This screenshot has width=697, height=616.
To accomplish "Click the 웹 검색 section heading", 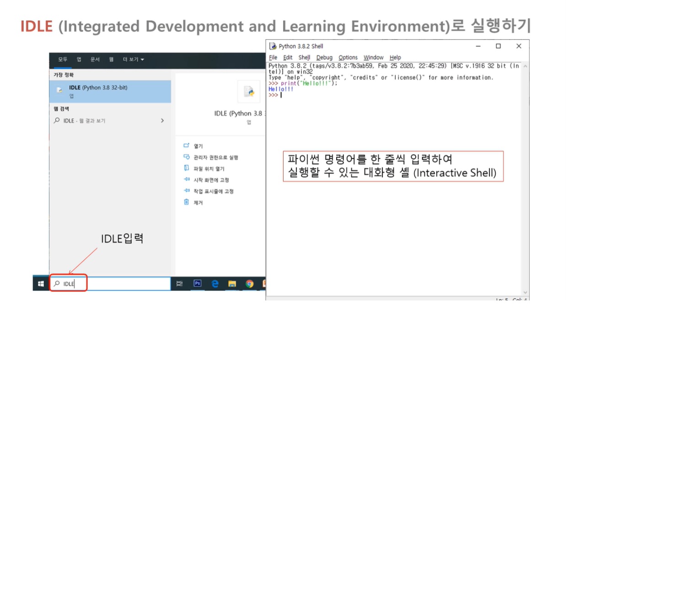I will [61, 109].
